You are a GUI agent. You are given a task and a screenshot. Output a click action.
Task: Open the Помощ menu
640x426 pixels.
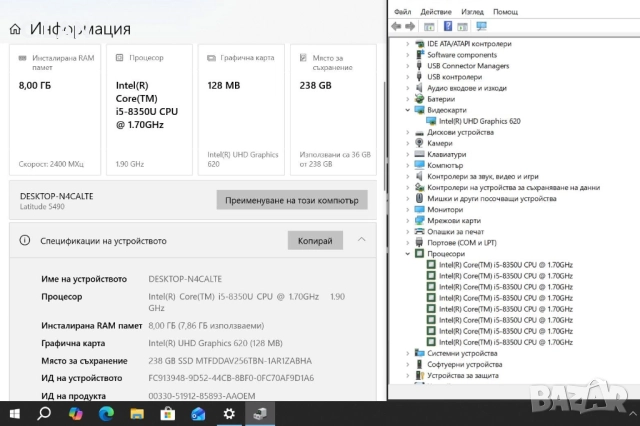(x=505, y=12)
